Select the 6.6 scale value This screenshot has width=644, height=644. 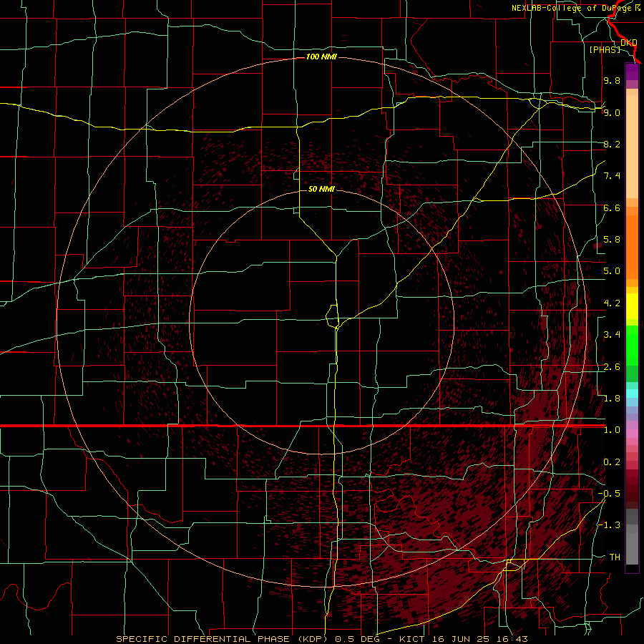[612, 208]
